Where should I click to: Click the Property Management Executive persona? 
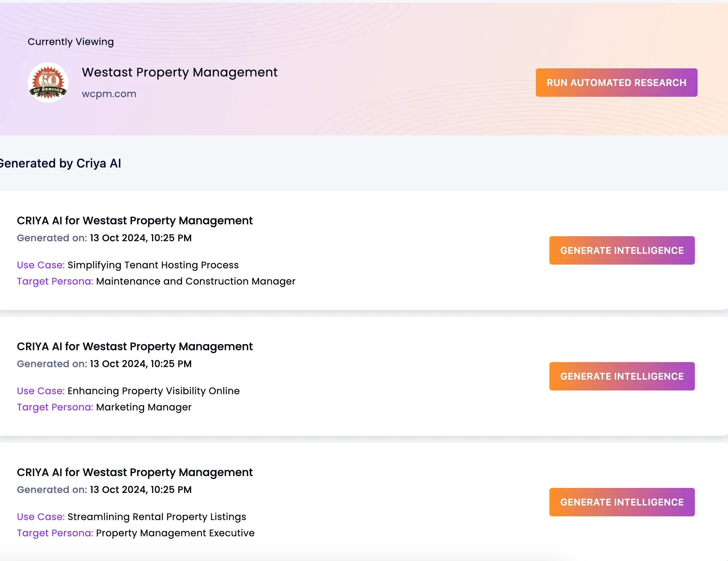tap(175, 533)
